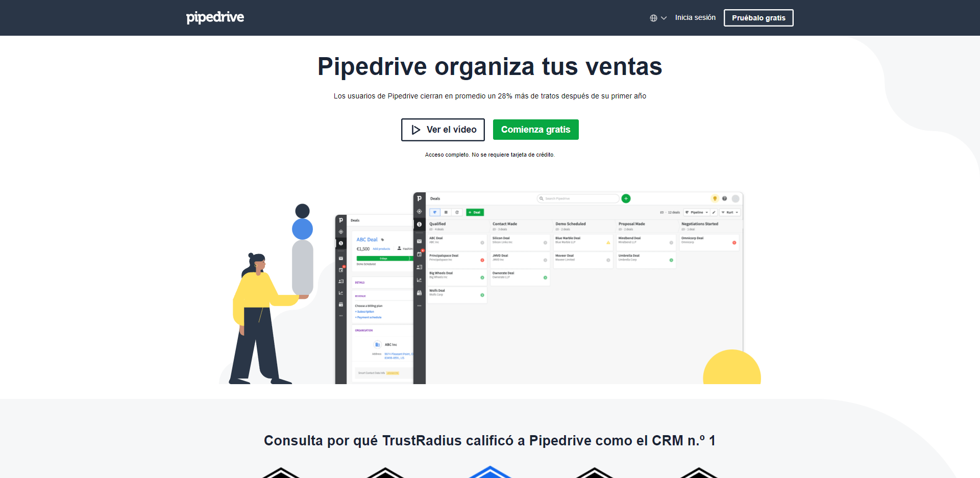Screen dimensions: 980x478
Task: Open the Insights chart icon in the sidebar
Action: 419,280
